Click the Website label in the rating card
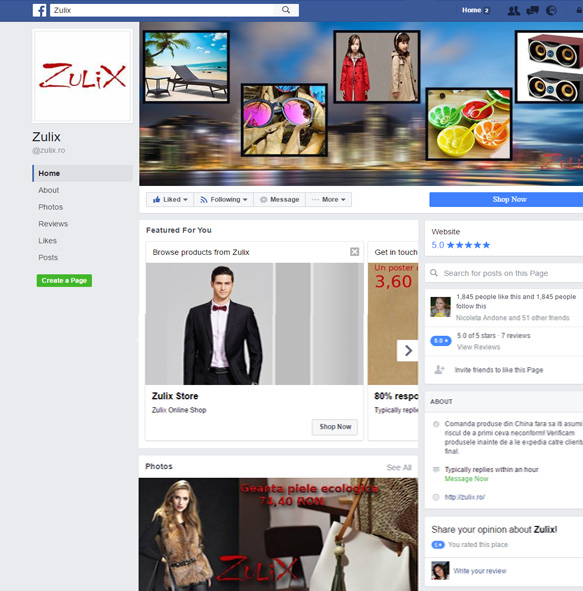The width and height of the screenshot is (583, 591). [445, 232]
